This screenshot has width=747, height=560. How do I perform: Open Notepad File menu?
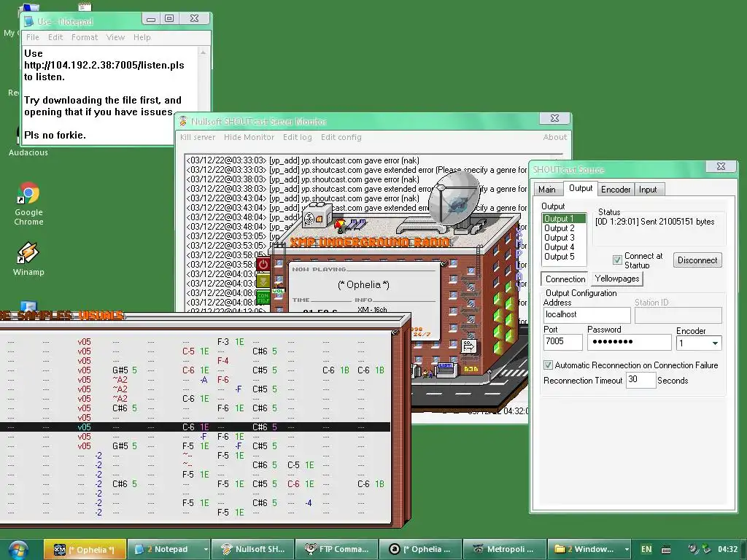point(32,37)
